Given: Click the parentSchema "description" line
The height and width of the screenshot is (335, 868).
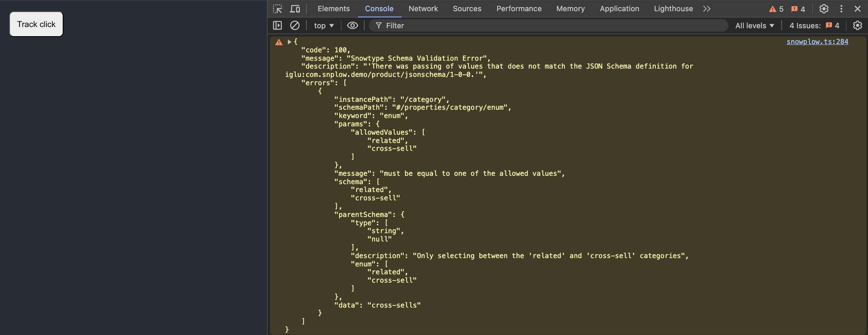Looking at the screenshot, I should [520, 256].
